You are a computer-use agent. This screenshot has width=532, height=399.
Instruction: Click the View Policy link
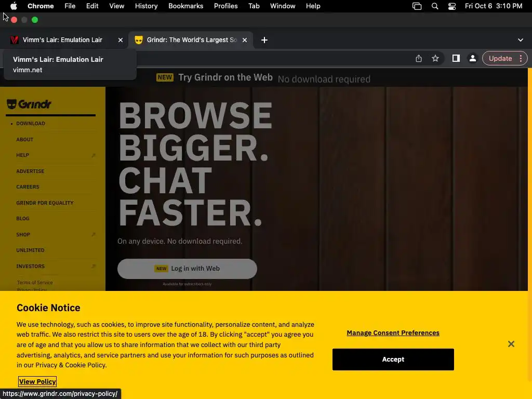tap(37, 382)
